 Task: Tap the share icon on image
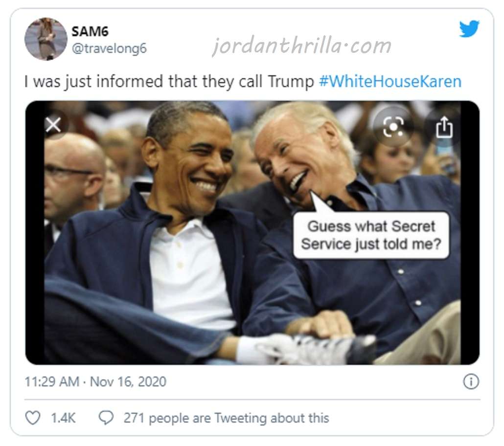[x=444, y=127]
